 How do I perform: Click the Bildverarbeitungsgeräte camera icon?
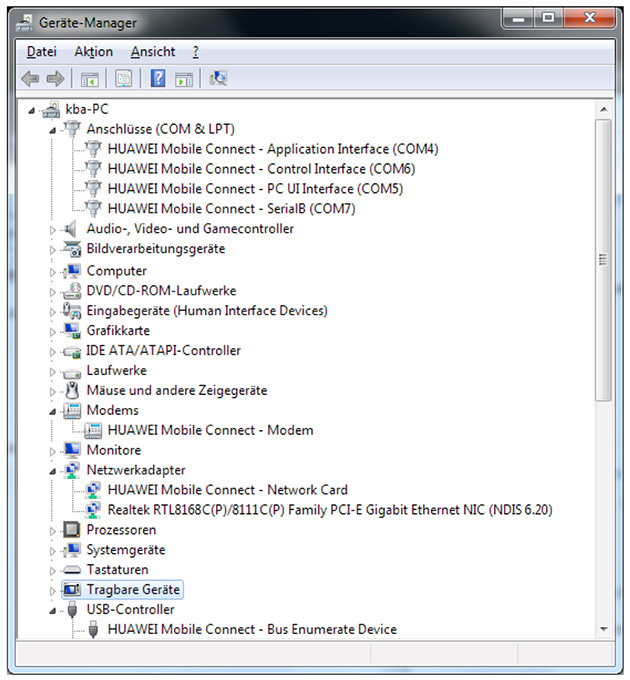tap(72, 248)
